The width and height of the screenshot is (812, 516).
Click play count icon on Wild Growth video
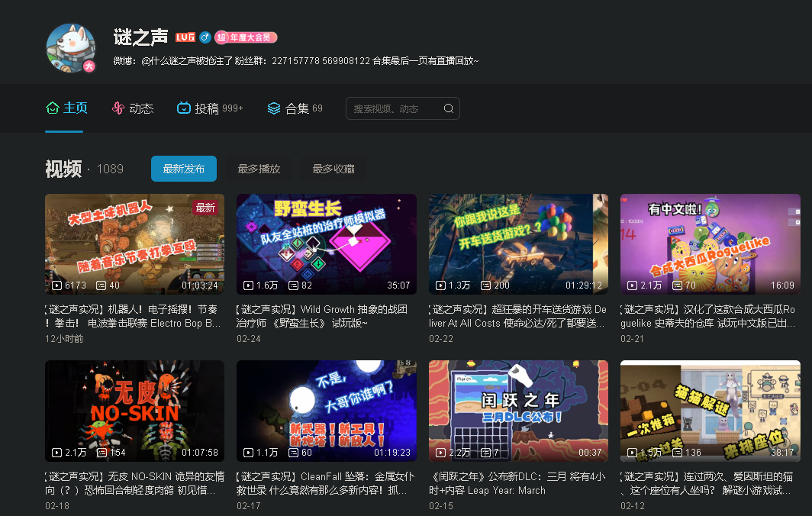click(249, 285)
